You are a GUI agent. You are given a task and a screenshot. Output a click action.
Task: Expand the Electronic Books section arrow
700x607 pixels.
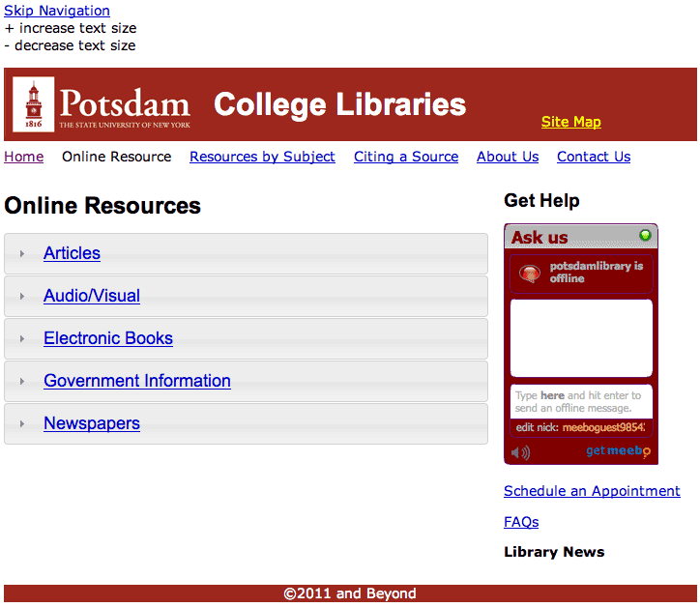coord(22,339)
